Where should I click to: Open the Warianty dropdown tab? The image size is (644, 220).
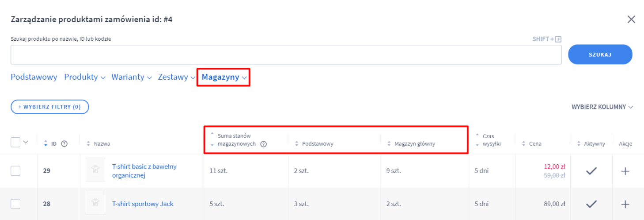point(132,77)
